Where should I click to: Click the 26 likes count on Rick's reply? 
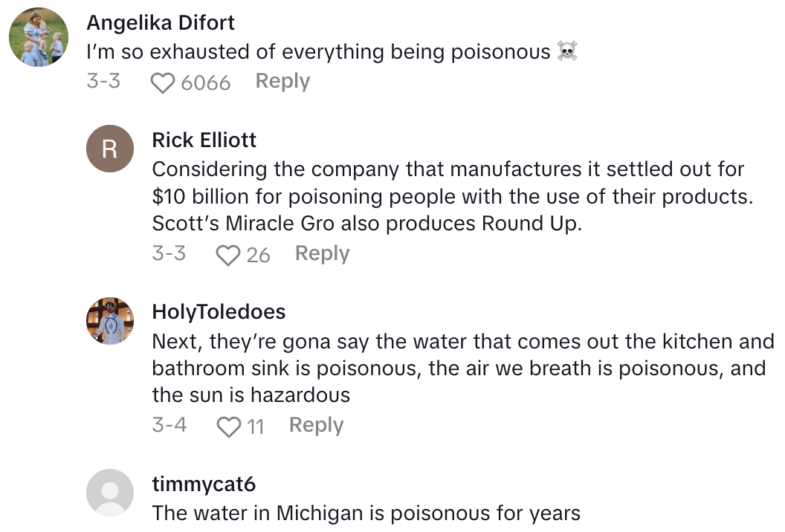point(258,255)
